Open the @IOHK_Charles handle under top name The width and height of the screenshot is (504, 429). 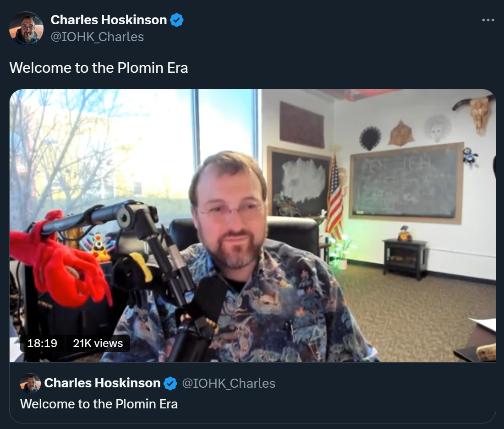[97, 37]
